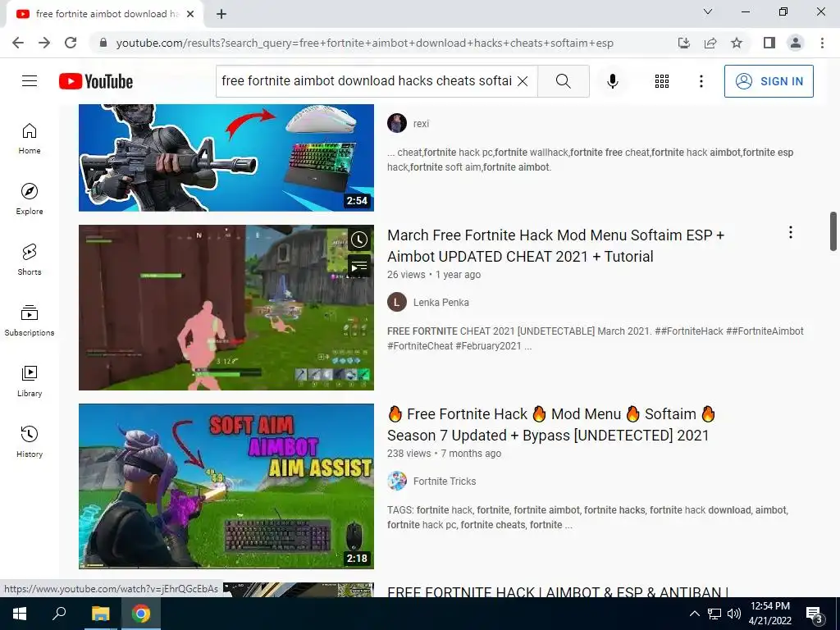
Task: Click the address bar URL
Action: tap(364, 43)
